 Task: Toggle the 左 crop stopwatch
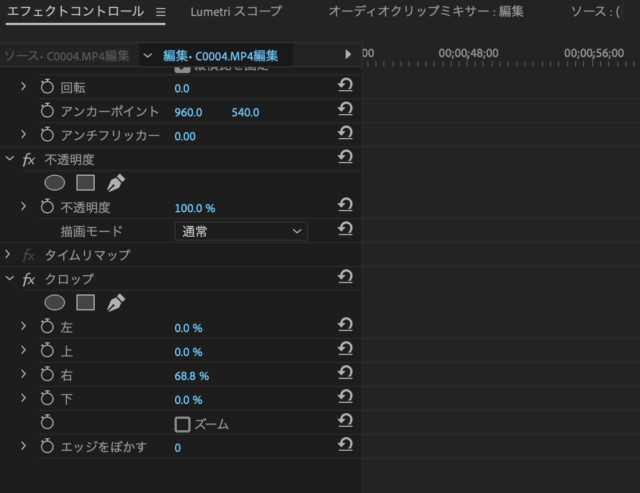(47, 326)
